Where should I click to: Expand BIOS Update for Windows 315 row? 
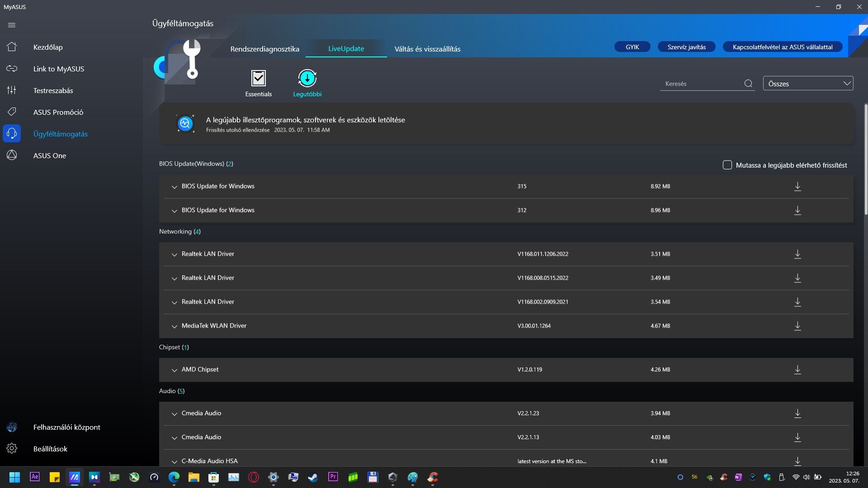pyautogui.click(x=174, y=187)
